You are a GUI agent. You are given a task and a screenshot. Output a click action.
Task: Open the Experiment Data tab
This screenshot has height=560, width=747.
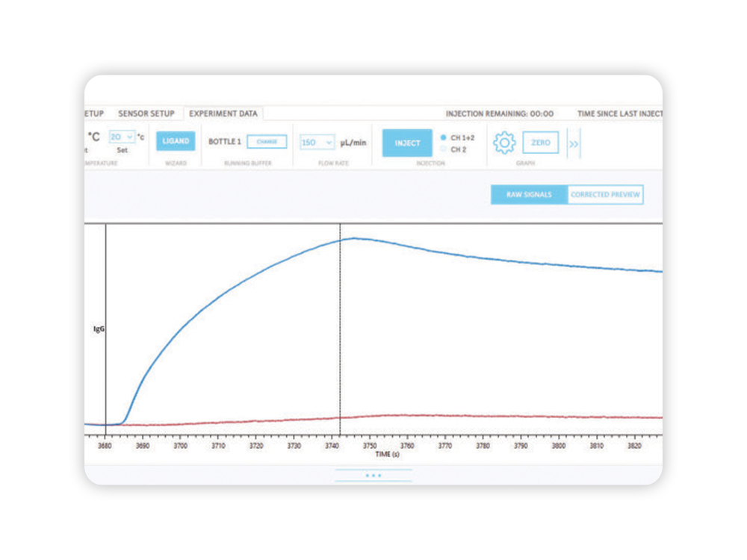(x=223, y=113)
